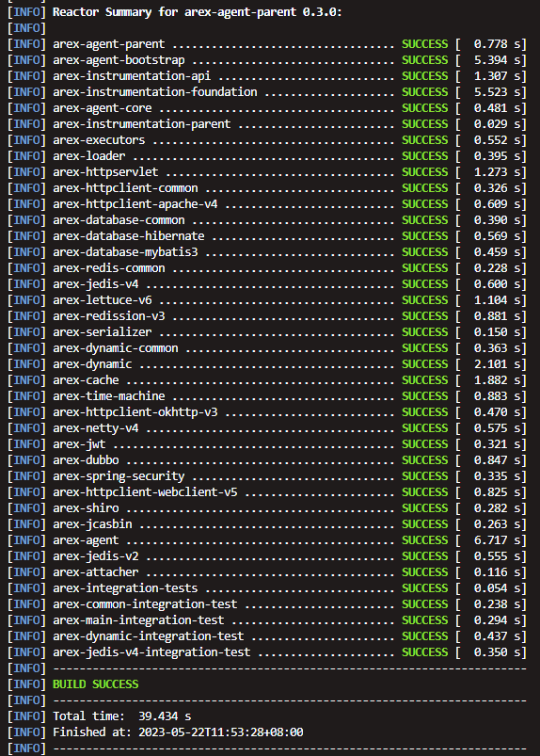Click SUCCESS status on arex-dynamic row
Viewport: 540px width, 756px height.
coord(425,364)
